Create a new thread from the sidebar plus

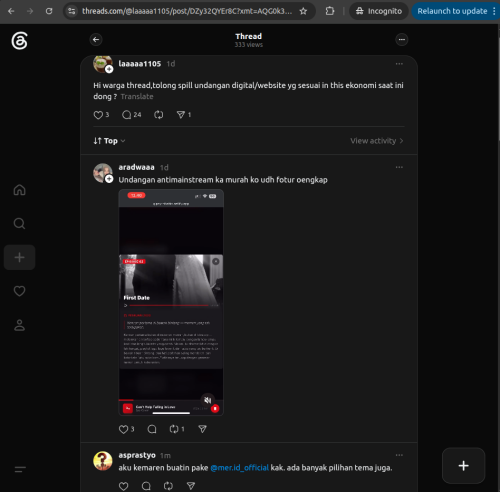pos(19,257)
